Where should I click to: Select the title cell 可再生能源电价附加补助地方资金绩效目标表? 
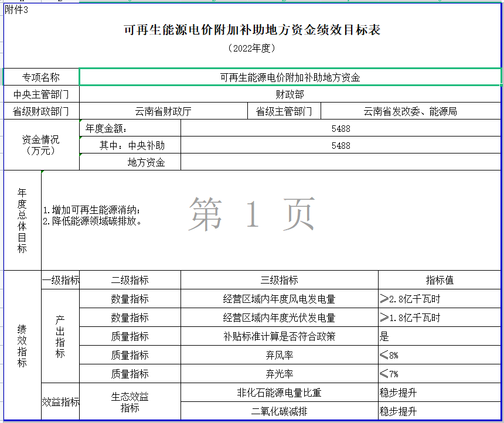[252, 30]
